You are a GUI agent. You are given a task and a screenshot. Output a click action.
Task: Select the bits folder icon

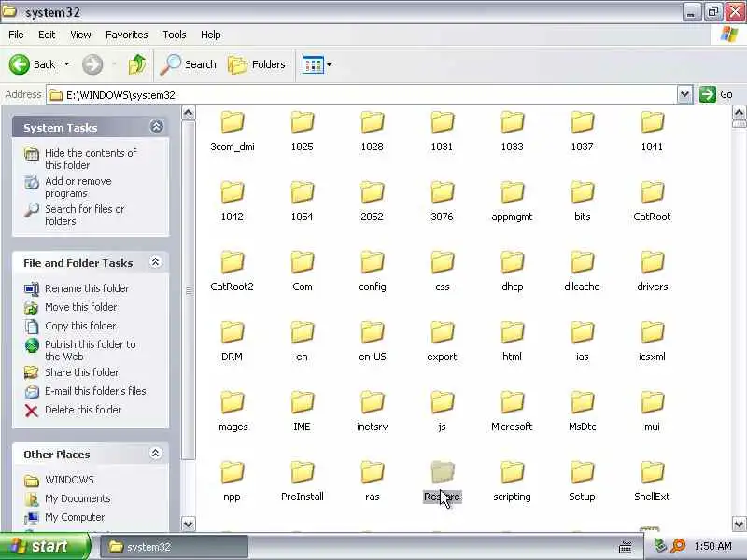[583, 192]
